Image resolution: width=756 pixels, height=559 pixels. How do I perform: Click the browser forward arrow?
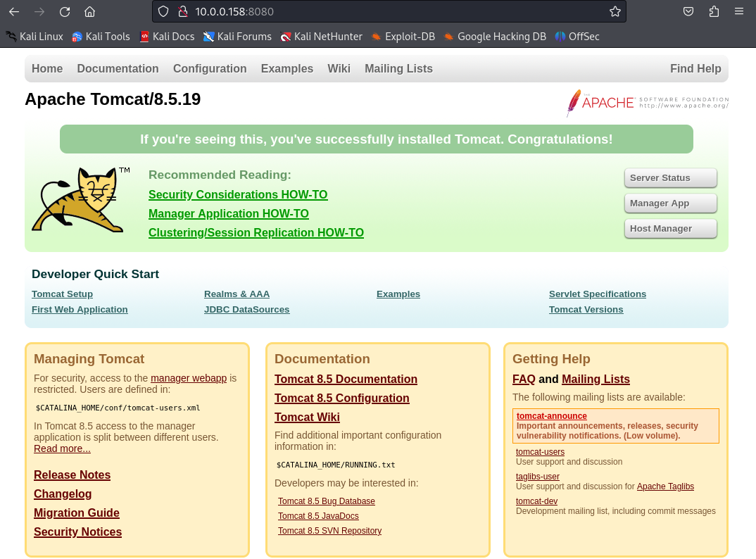click(39, 11)
